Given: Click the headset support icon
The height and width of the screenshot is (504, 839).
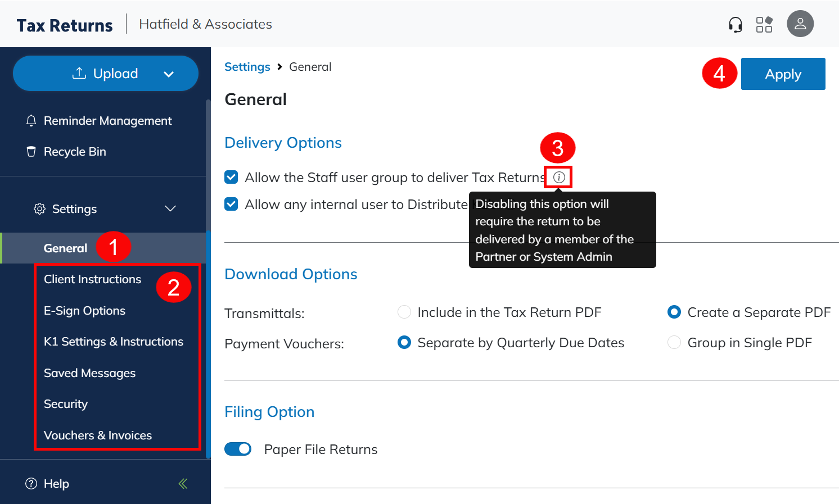Looking at the screenshot, I should click(x=735, y=25).
